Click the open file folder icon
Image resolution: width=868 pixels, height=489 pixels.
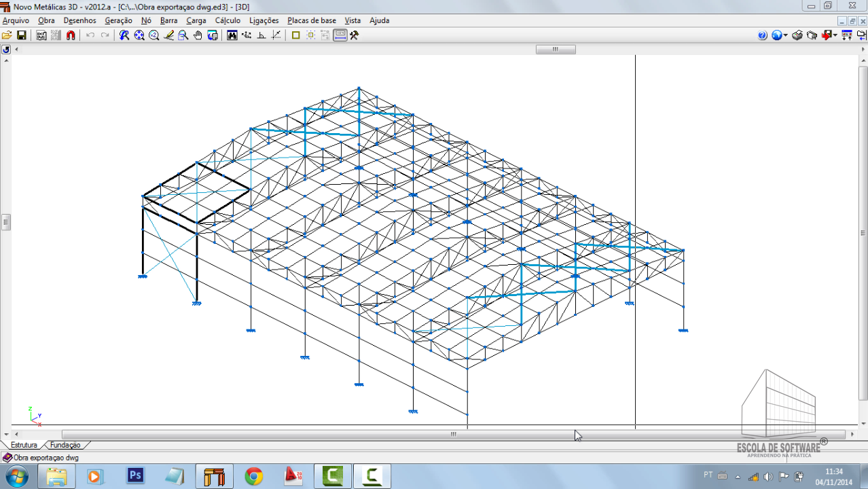pos(7,35)
